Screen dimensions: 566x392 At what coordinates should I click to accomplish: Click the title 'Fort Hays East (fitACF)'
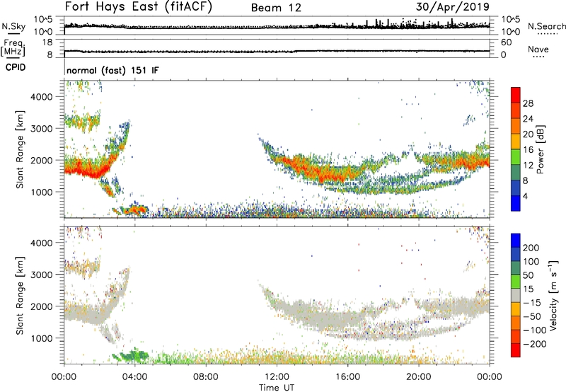[x=138, y=6]
